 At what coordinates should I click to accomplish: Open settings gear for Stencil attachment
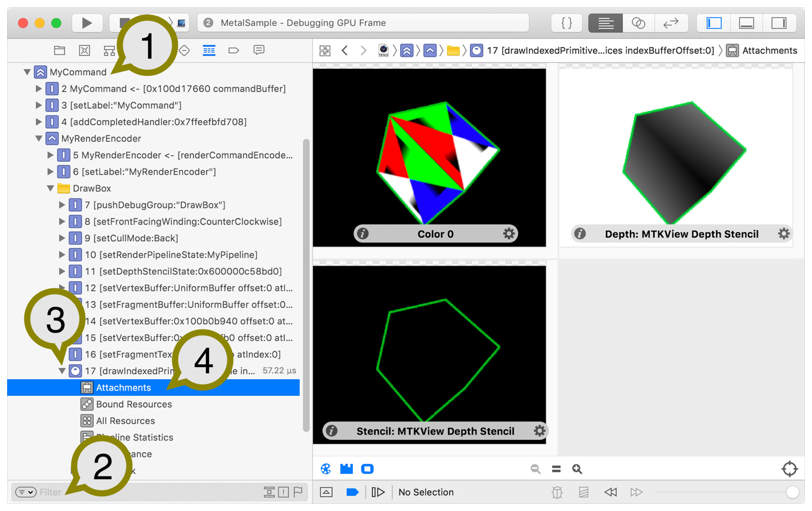coord(540,431)
